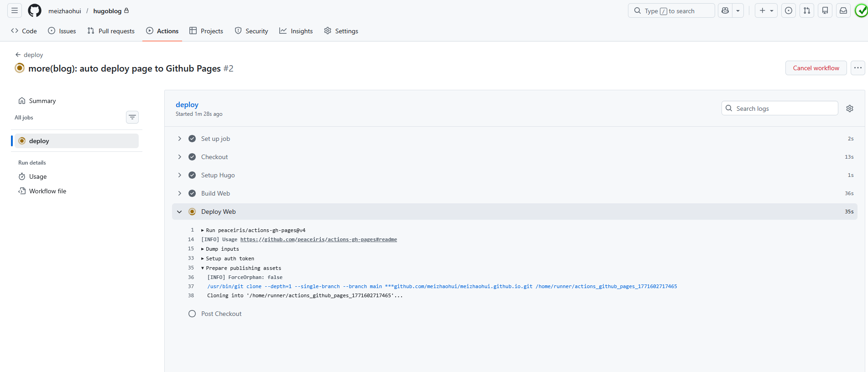Open pull requests icon in header
This screenshot has height=372, width=868.
[x=807, y=10]
